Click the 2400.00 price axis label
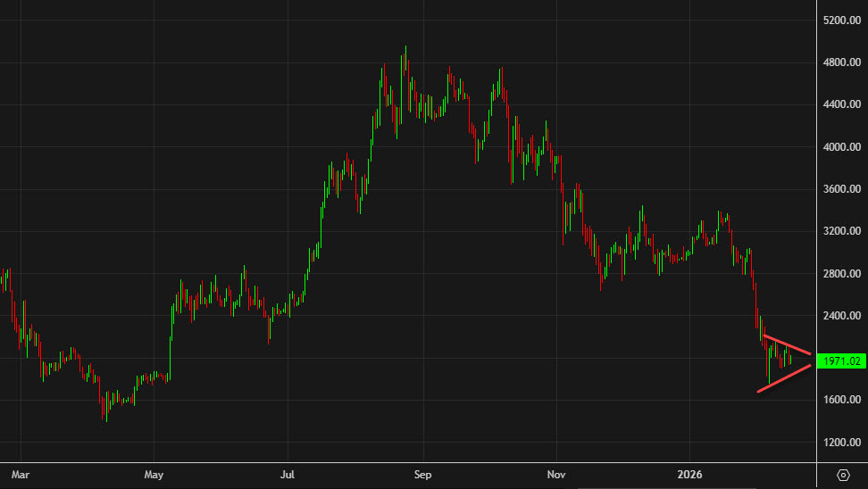Viewport: 868px width, 489px height. tap(842, 316)
